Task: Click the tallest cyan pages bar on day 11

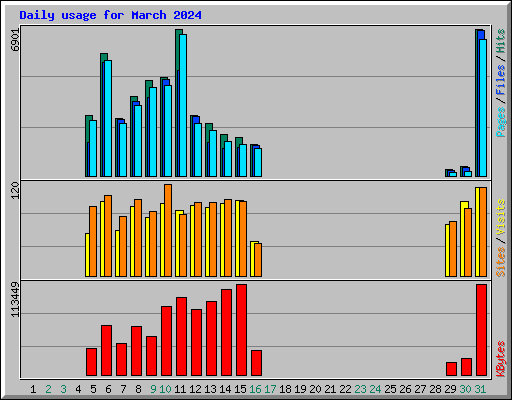Action: [183, 105]
